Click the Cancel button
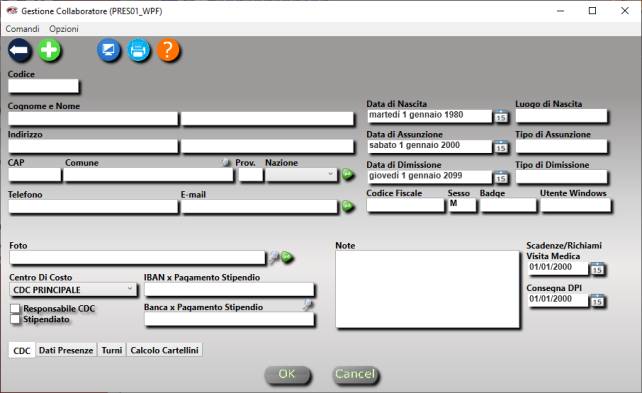The image size is (642, 393). (x=355, y=374)
